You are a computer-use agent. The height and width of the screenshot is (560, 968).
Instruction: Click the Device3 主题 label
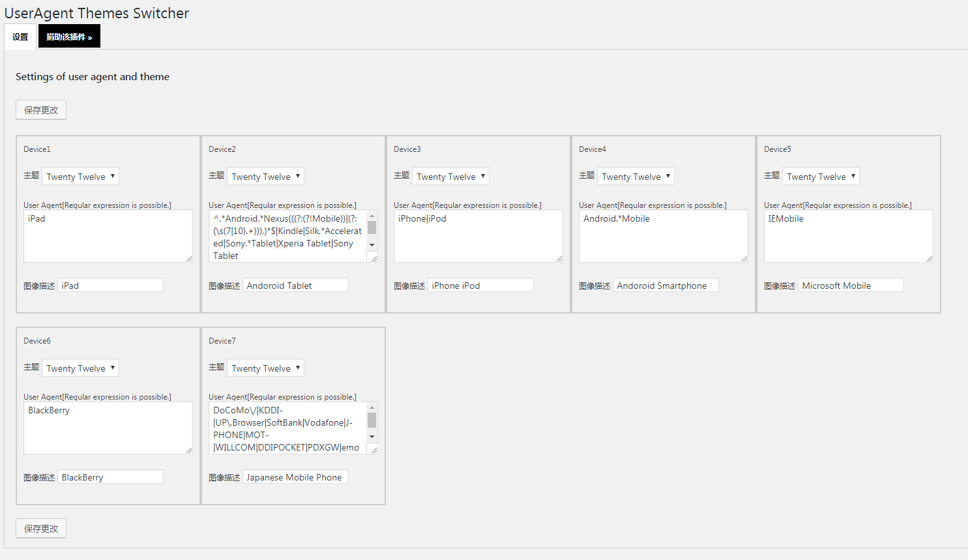[x=402, y=175]
